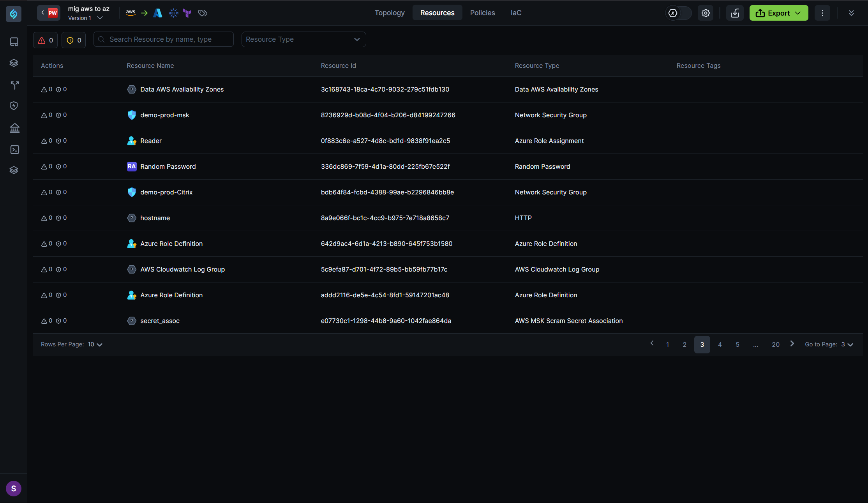The image size is (868, 503).
Task: Open the user avatar S
Action: [14, 489]
